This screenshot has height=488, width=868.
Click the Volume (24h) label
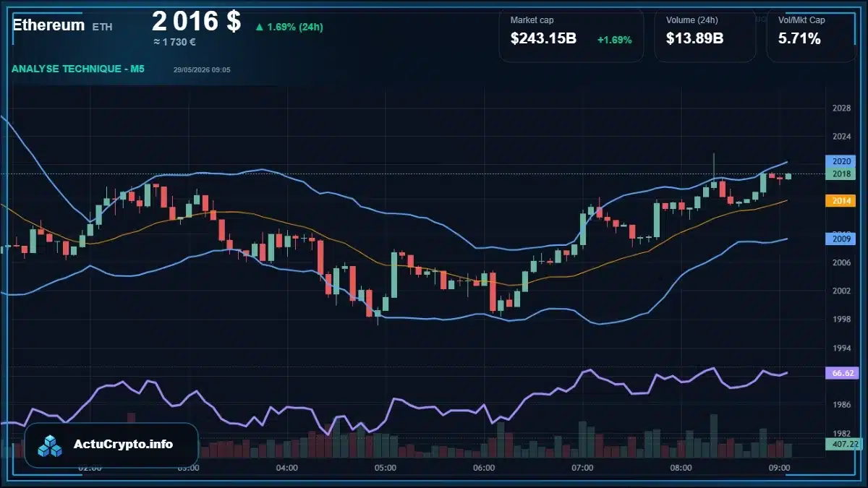(x=692, y=20)
